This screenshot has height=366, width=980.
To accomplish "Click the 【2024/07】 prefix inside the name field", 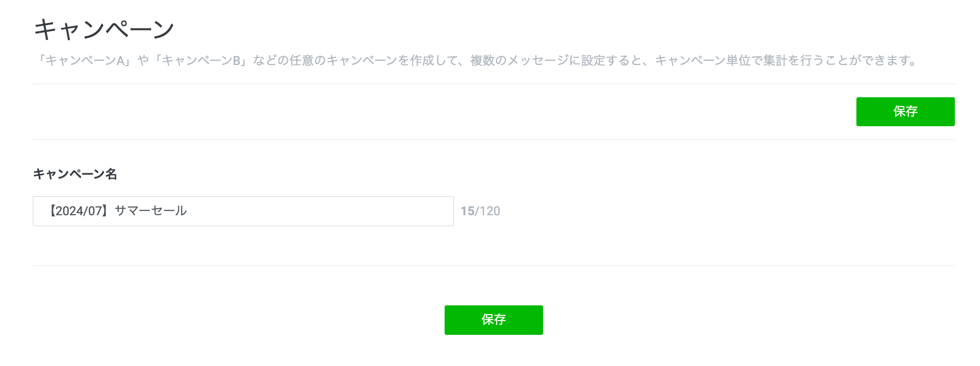I will [x=78, y=211].
